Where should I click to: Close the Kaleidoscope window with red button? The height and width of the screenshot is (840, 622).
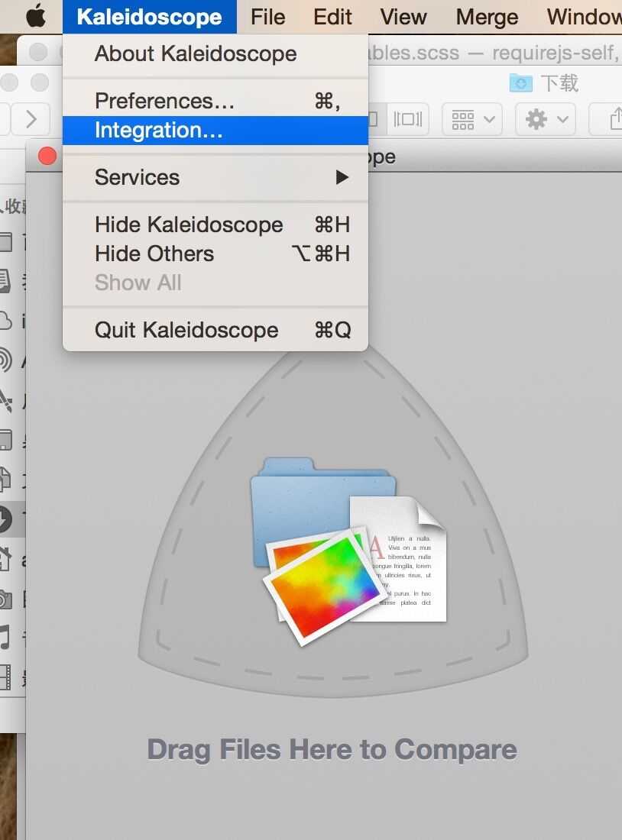point(47,156)
